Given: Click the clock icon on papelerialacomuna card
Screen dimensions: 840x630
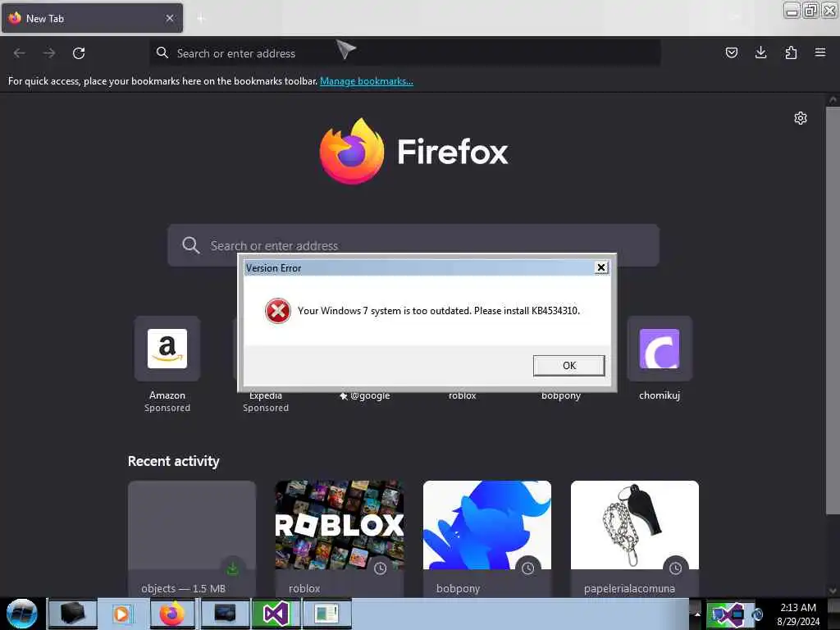Looking at the screenshot, I should pos(676,568).
